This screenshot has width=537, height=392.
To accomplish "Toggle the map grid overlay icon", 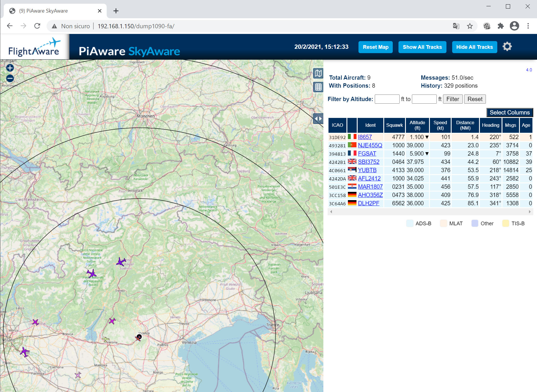I will (318, 87).
